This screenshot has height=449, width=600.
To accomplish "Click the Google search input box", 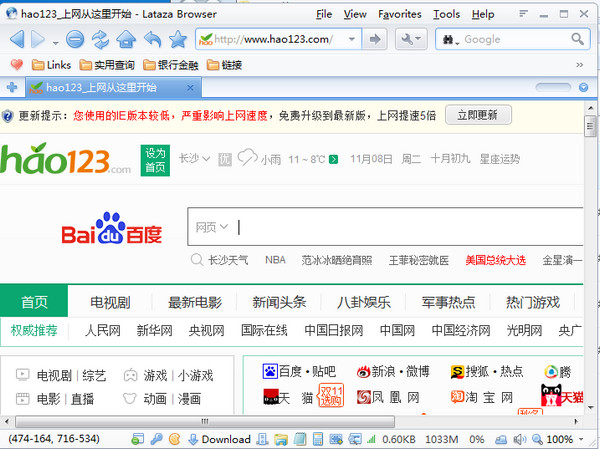I will pos(515,39).
